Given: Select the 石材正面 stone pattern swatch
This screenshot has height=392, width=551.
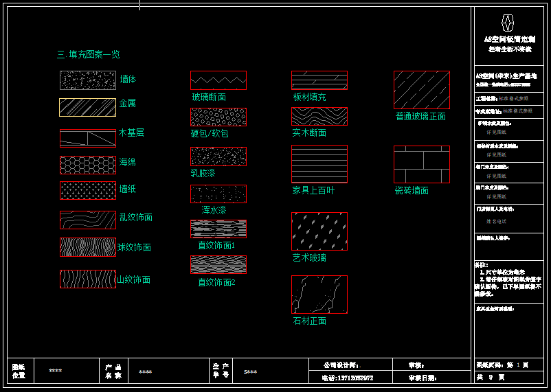Looking at the screenshot, I should click(319, 294).
